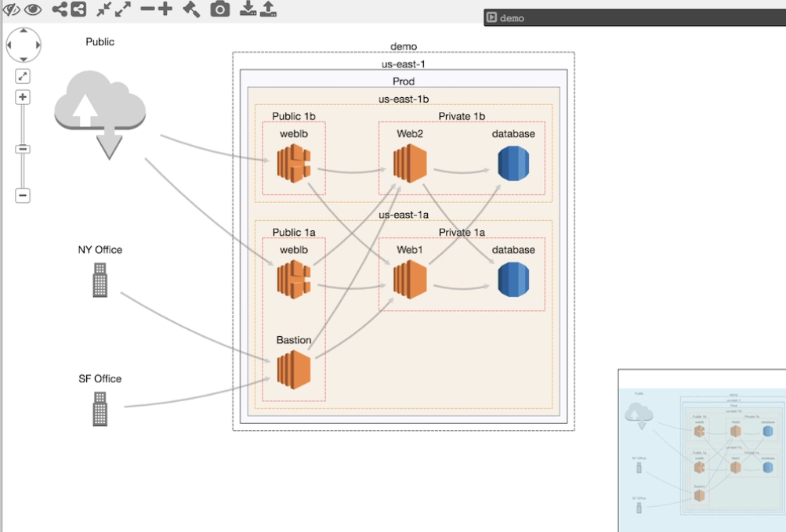Take a snapshot with the camera icon
Viewport: 786px width, 532px height.
point(220,9)
